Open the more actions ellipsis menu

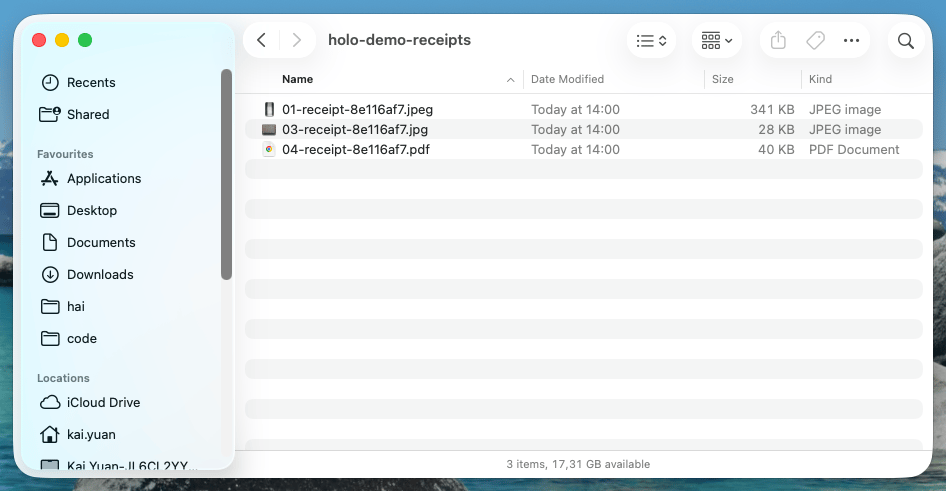(x=851, y=40)
